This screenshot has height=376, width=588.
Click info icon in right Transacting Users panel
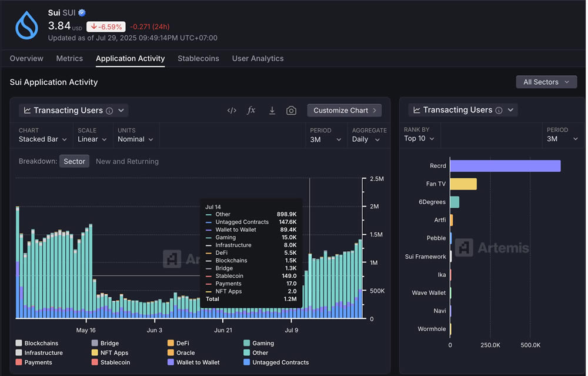click(499, 111)
